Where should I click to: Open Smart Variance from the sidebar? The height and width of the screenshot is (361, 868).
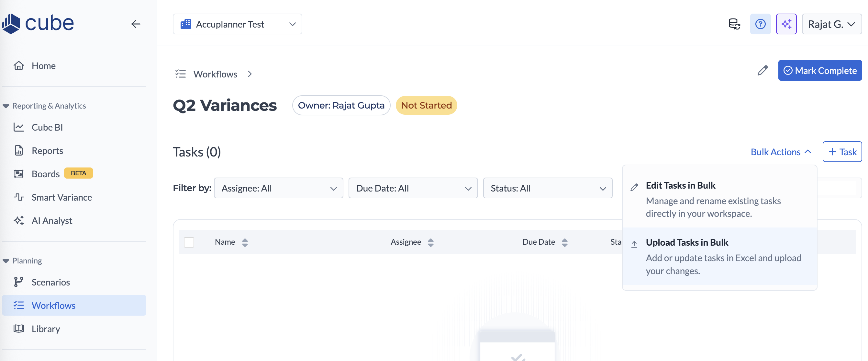click(x=61, y=197)
